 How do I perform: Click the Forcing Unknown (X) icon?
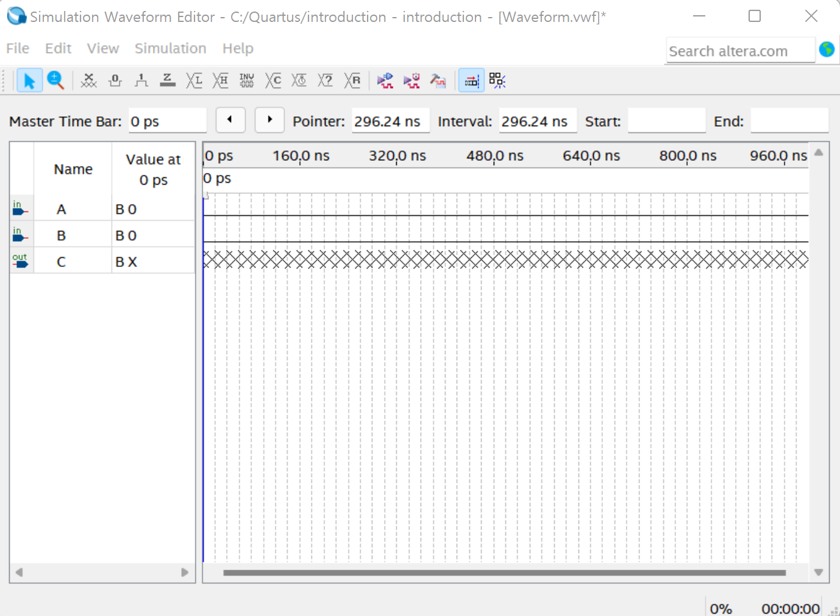coord(89,80)
